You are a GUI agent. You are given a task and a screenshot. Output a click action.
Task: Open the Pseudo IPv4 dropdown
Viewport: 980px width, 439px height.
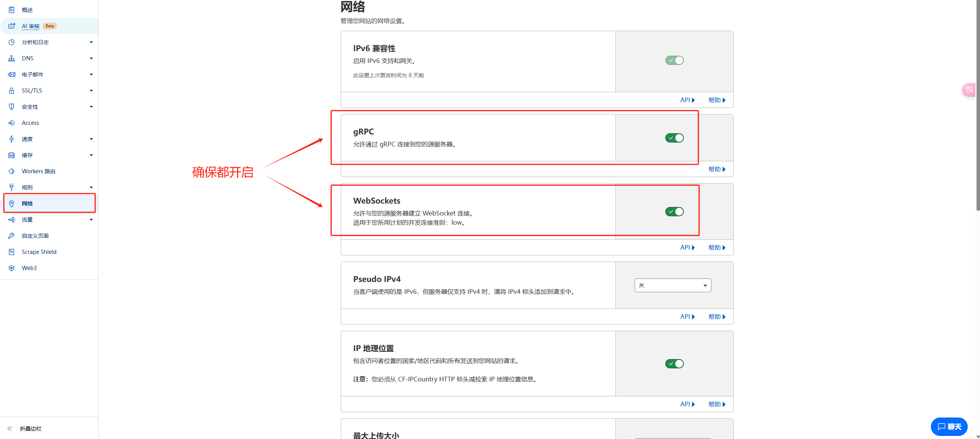pos(672,285)
